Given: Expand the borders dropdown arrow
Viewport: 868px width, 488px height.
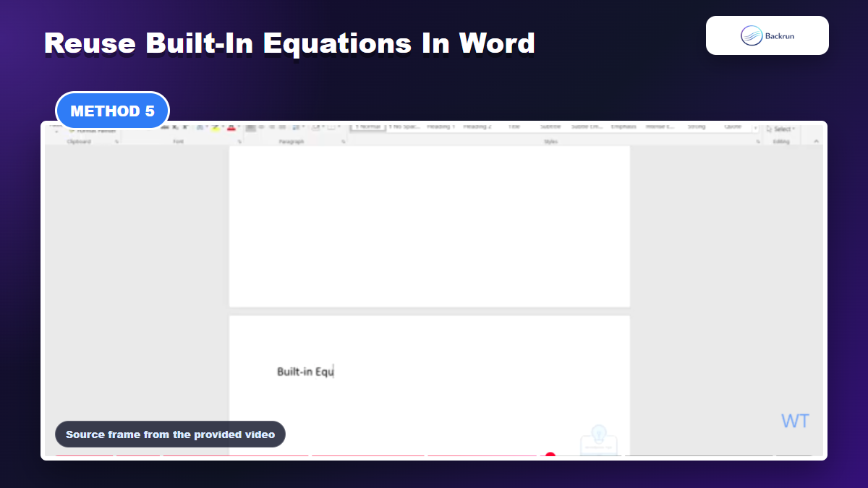Looking at the screenshot, I should click(x=339, y=127).
